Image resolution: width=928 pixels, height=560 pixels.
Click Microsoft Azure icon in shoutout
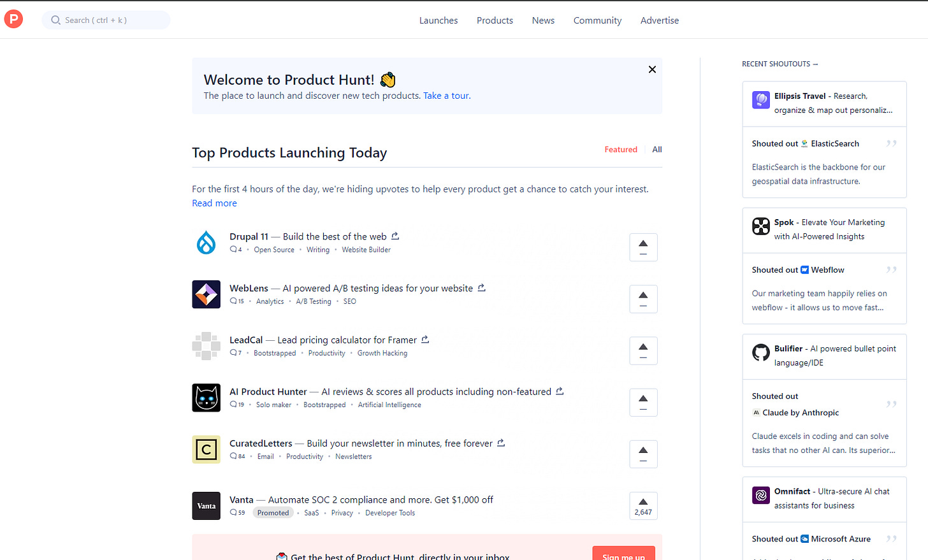[x=804, y=538]
